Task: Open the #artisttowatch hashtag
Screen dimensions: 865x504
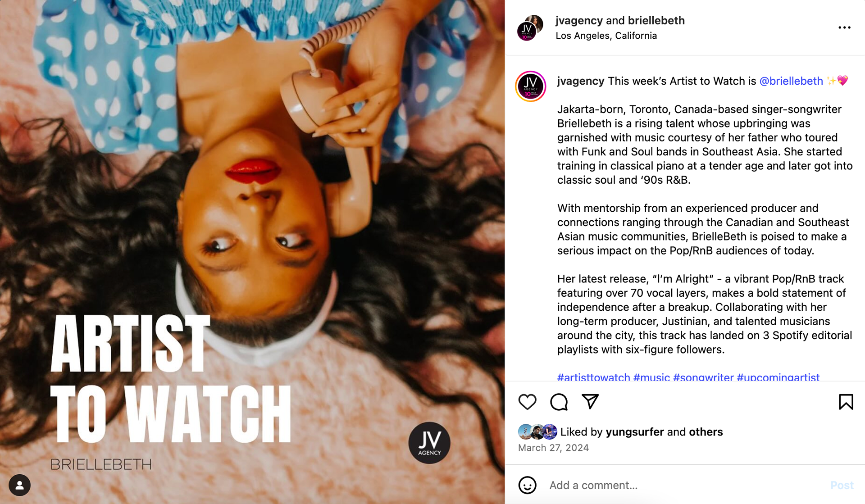Action: (593, 377)
